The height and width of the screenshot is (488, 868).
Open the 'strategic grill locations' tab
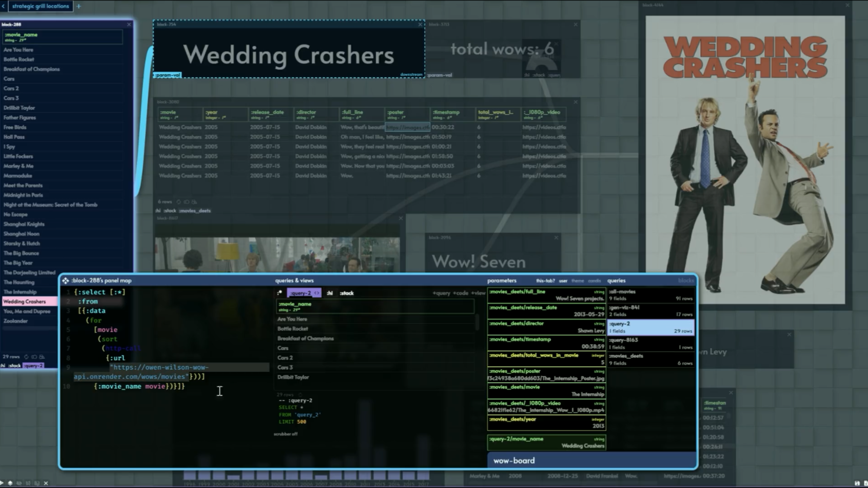(x=40, y=6)
